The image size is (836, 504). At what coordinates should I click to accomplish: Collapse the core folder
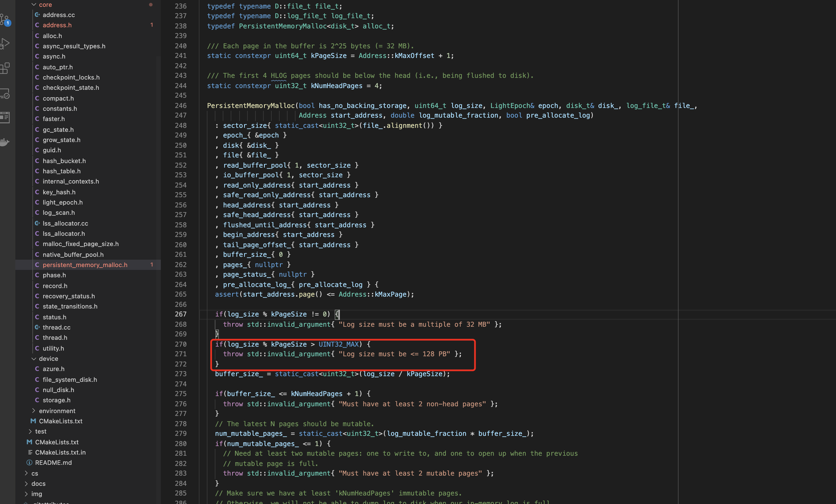click(33, 5)
